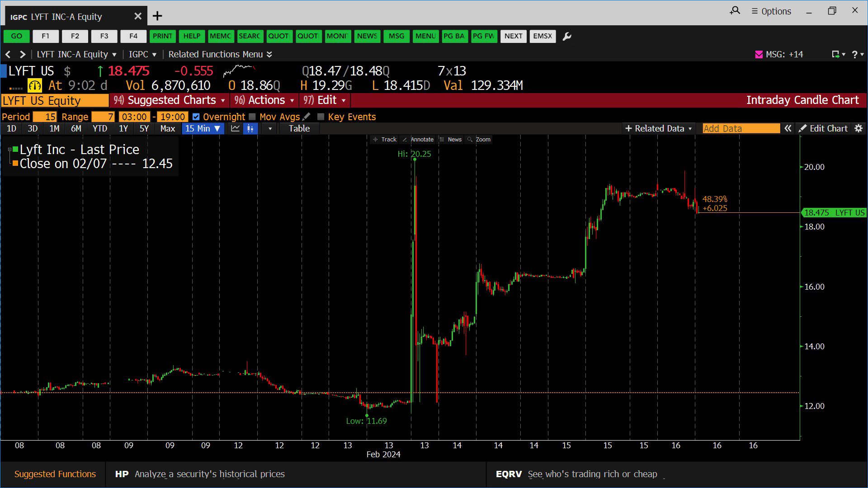The height and width of the screenshot is (488, 868).
Task: Switch to Table view
Action: pos(299,128)
